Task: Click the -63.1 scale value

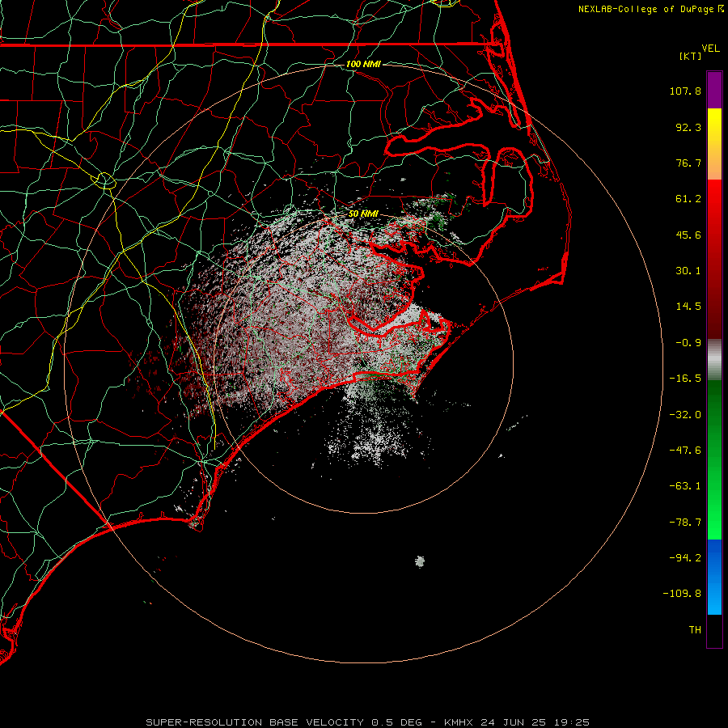Action: [x=685, y=486]
